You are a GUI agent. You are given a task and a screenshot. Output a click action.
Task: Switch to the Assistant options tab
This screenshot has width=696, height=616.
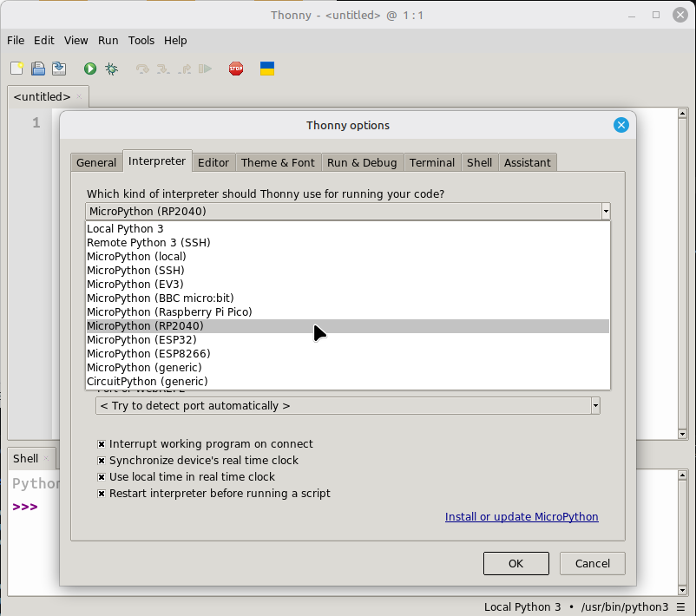[528, 162]
